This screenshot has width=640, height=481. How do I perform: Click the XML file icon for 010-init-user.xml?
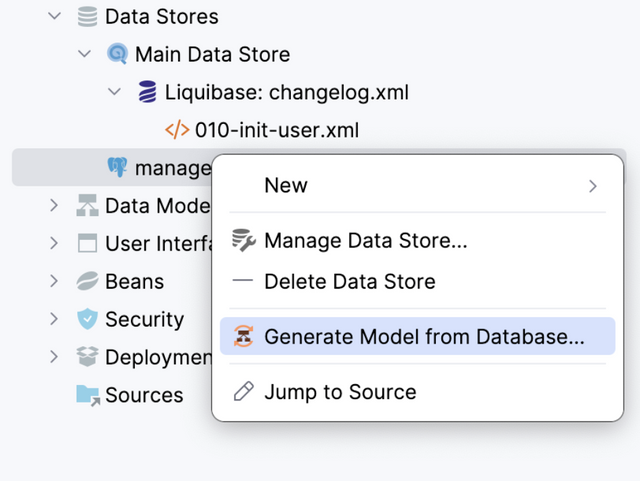pyautogui.click(x=177, y=130)
